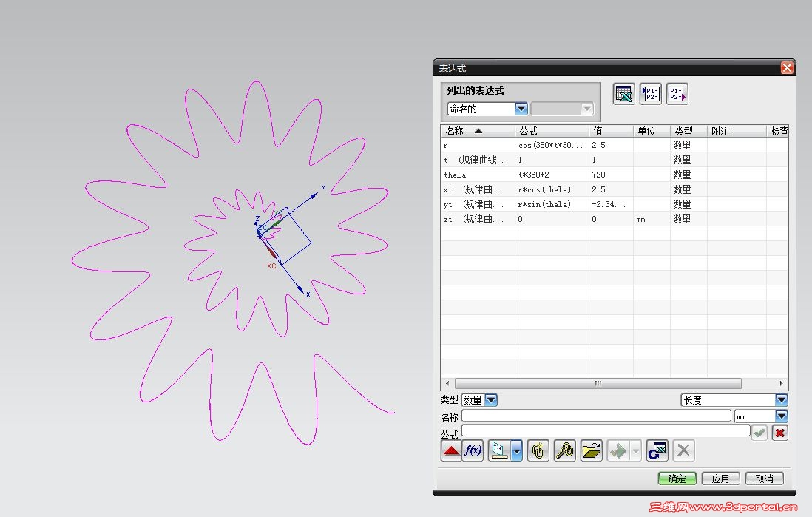
Task: Click the XC axis label in viewport
Action: 271,266
